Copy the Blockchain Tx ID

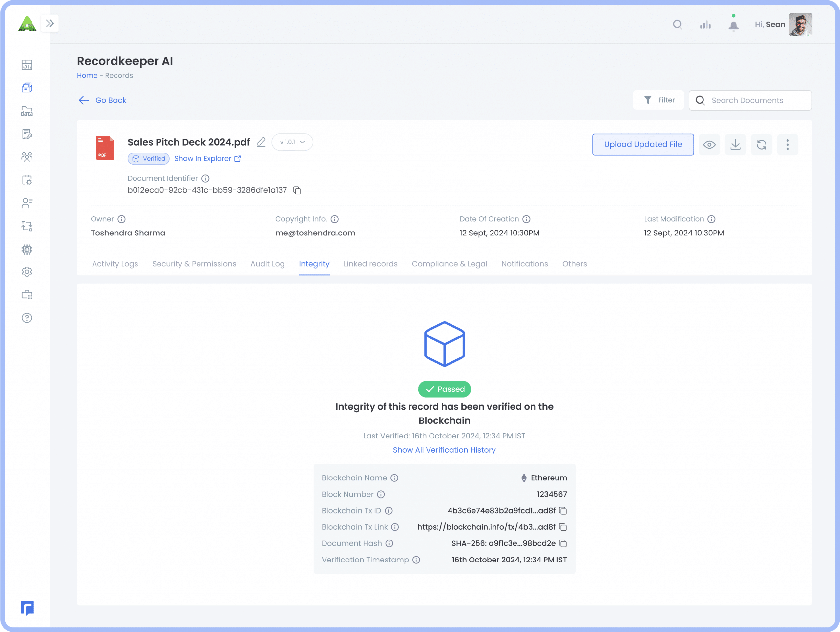click(x=563, y=511)
